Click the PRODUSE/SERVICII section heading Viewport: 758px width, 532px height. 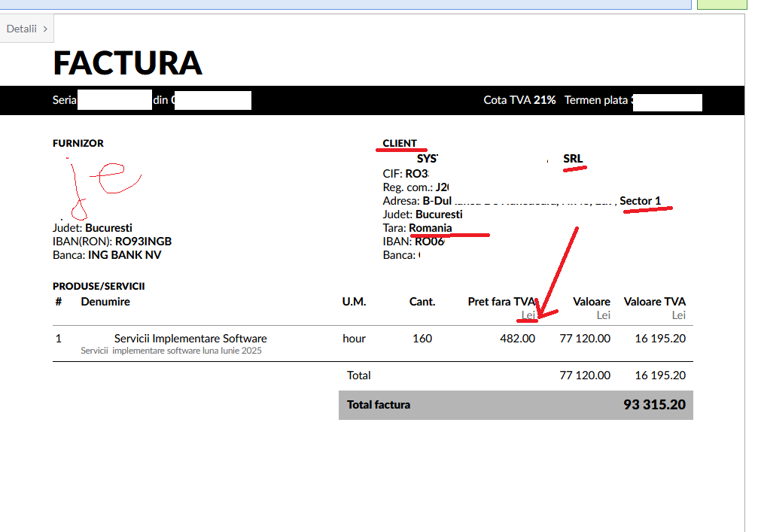(x=99, y=287)
